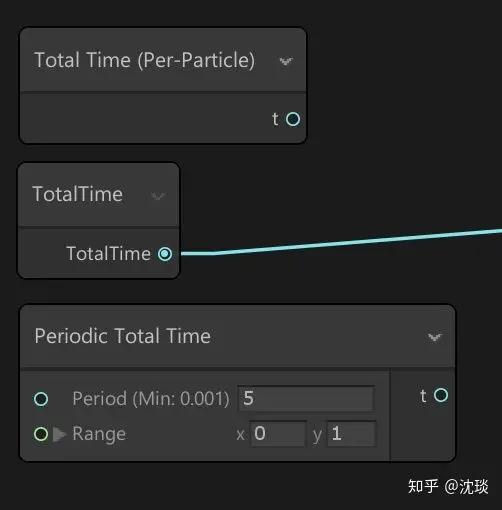
Task: Click the Range property label
Action: (99, 434)
